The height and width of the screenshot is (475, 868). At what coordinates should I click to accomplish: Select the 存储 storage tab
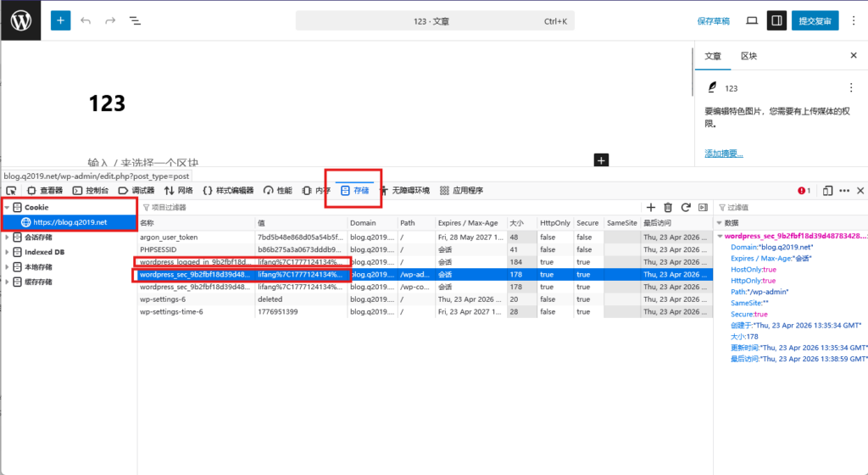[x=354, y=191]
